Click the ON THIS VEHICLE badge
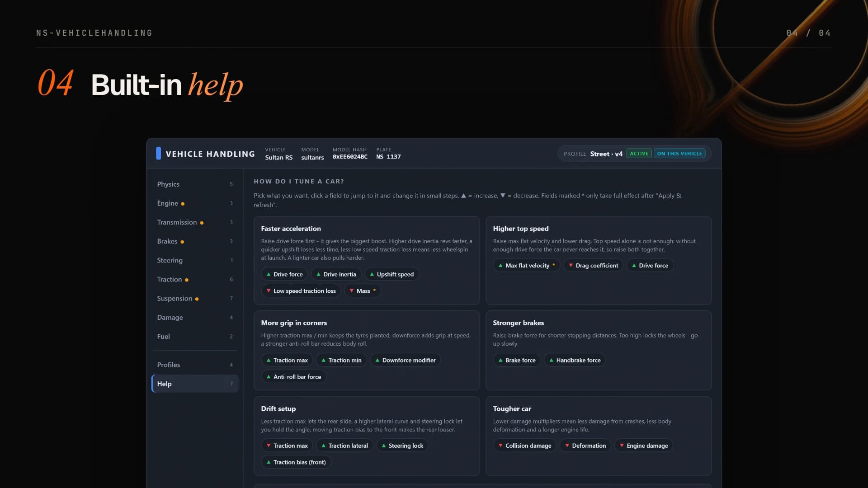 pyautogui.click(x=679, y=154)
